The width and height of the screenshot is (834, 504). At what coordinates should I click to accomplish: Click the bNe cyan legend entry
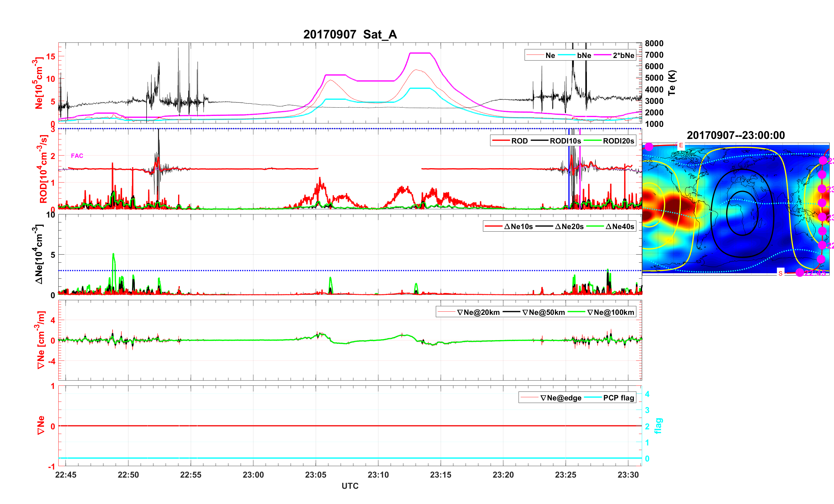point(584,55)
